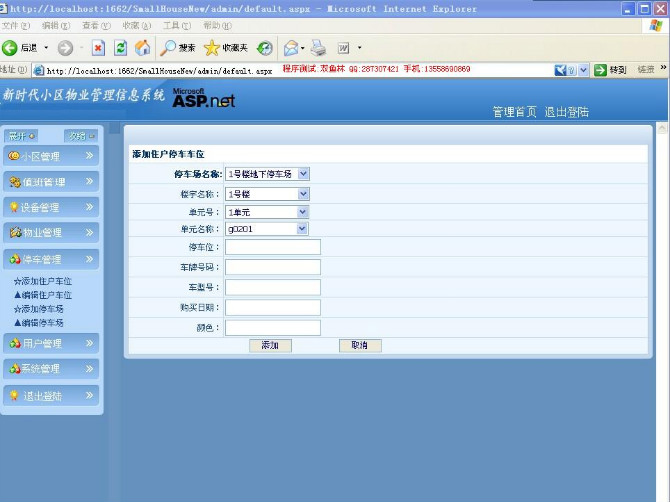Click the History clock icon

pyautogui.click(x=264, y=48)
